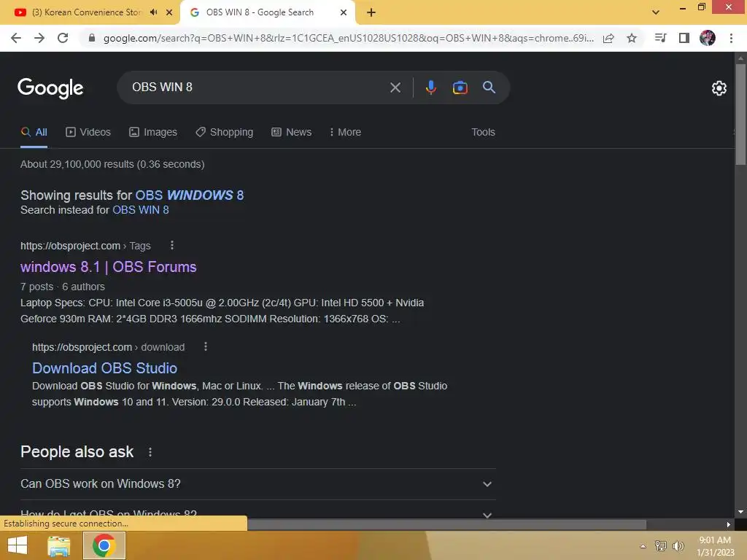Go forward in browser history
The height and width of the screenshot is (560, 747).
(39, 38)
